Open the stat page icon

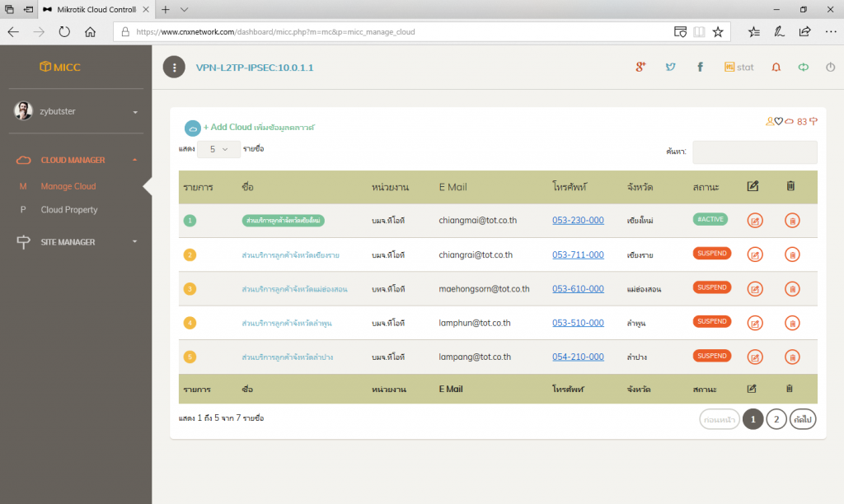[x=738, y=68]
